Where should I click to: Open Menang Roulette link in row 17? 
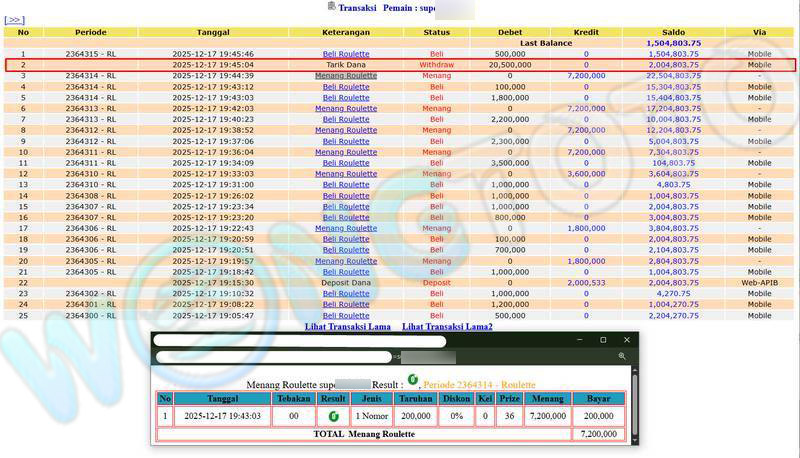point(346,228)
